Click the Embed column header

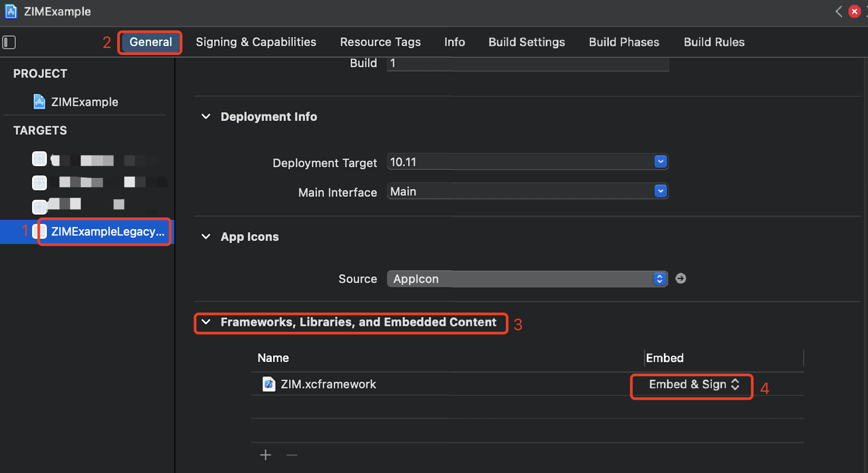coord(665,358)
